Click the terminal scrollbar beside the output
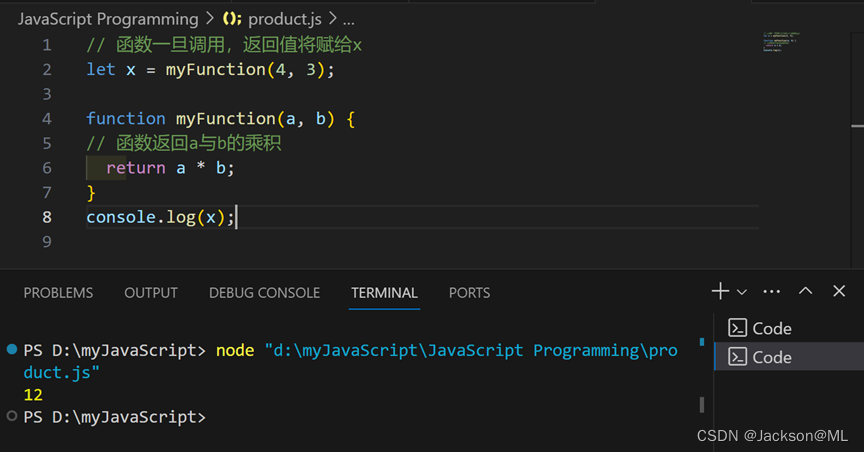This screenshot has width=864, height=452. [701, 404]
